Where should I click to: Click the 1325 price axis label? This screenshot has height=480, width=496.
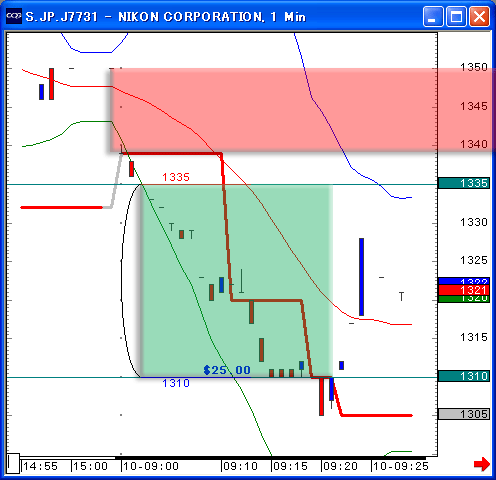coord(474,260)
